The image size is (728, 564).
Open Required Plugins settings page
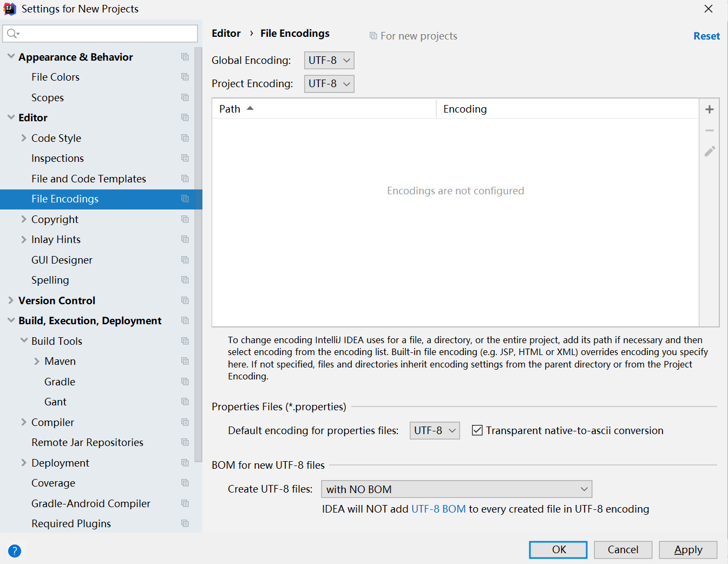click(x=71, y=523)
